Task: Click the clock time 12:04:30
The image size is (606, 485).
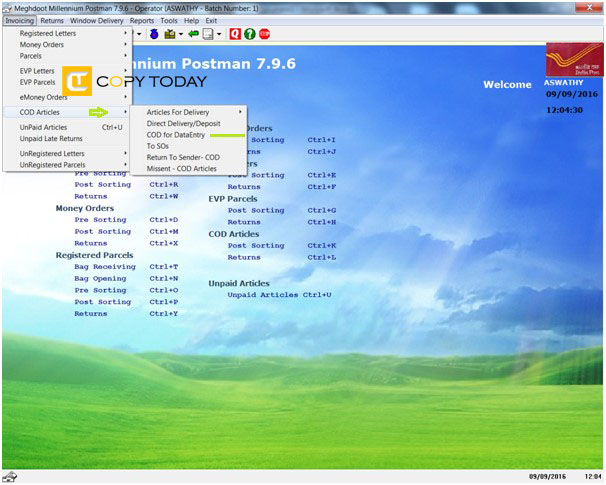Action: point(564,110)
